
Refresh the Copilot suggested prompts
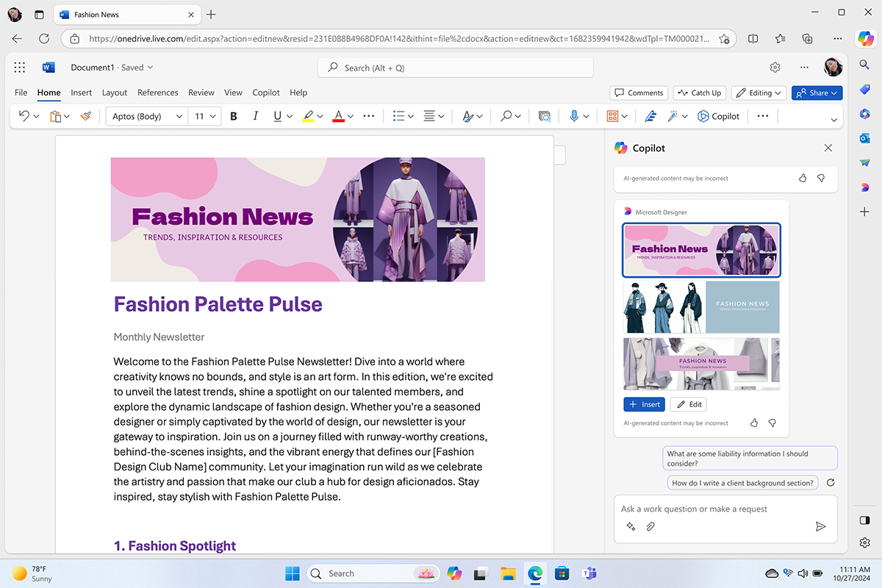831,483
